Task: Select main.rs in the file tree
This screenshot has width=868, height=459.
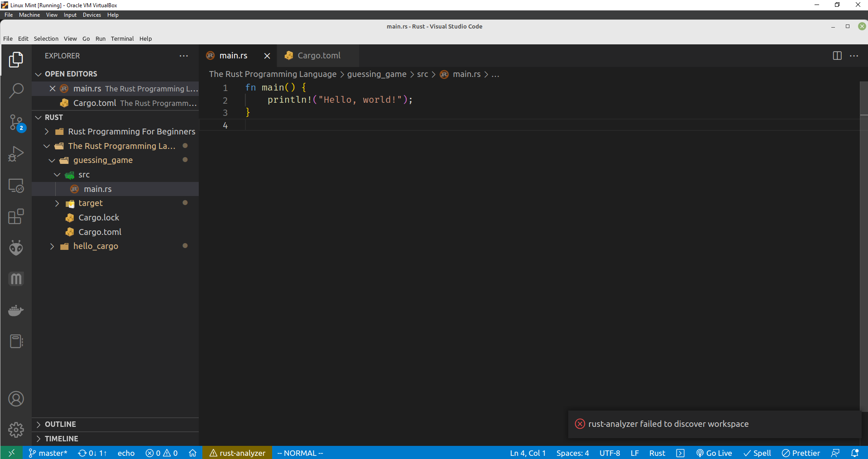Action: point(115,189)
